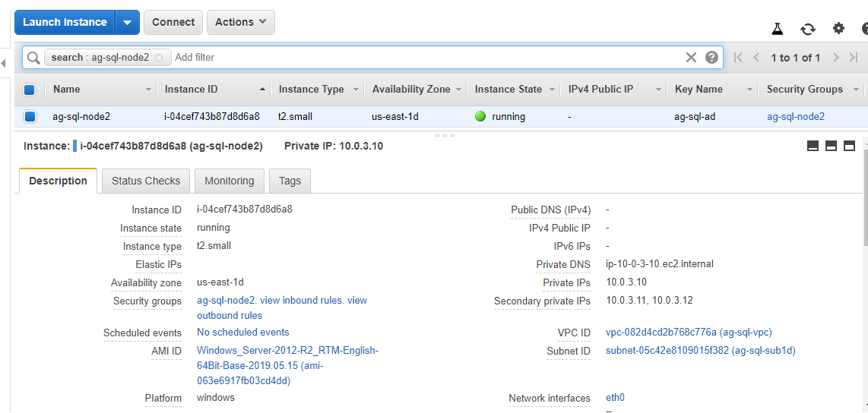Image resolution: width=868 pixels, height=413 pixels.
Task: Open ag-sql-node2 link in Security groups details
Action: tap(226, 300)
